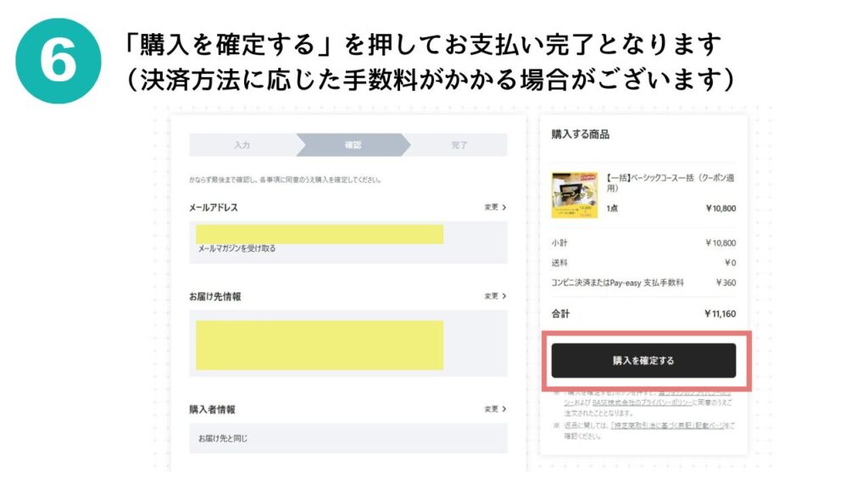Viewport: 868px width, 488px height.
Task: Click the yellow masked delivery address block
Action: point(320,345)
